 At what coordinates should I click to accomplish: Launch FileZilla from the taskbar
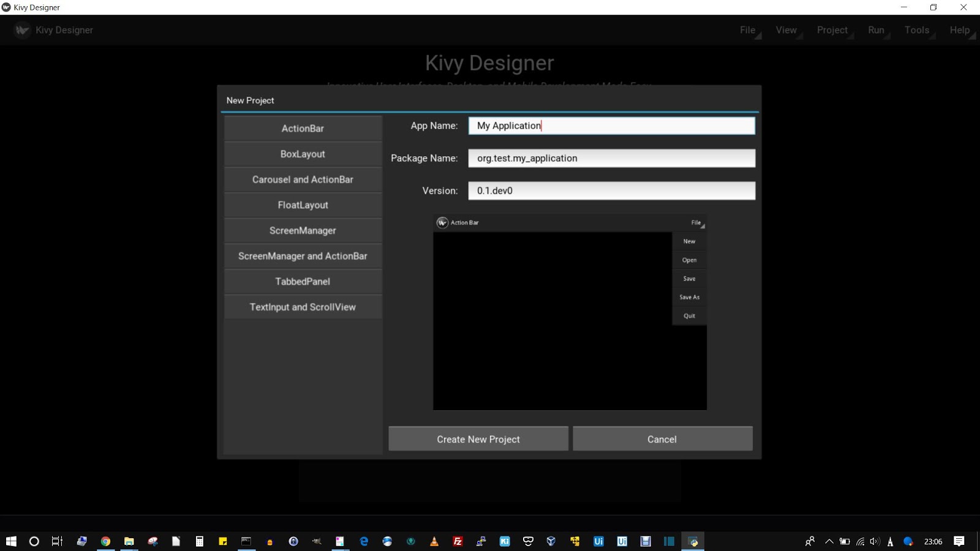[457, 541]
